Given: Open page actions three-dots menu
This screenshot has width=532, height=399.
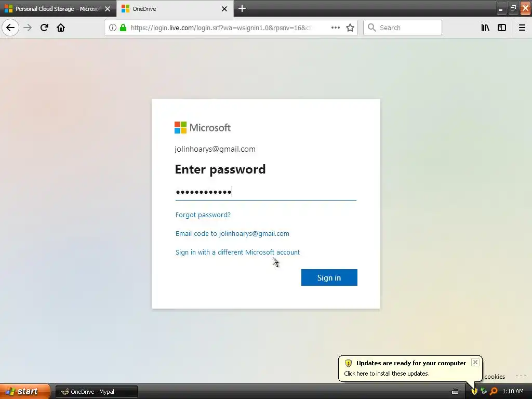Looking at the screenshot, I should tap(335, 28).
